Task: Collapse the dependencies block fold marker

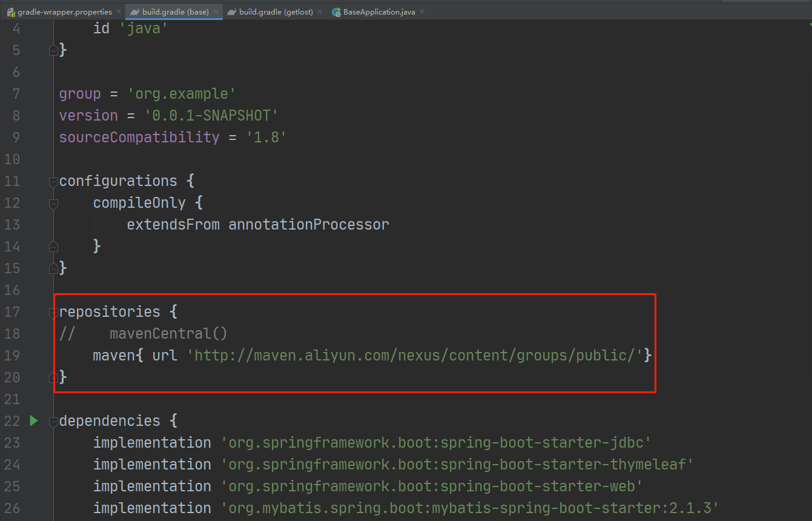Action: coord(53,421)
